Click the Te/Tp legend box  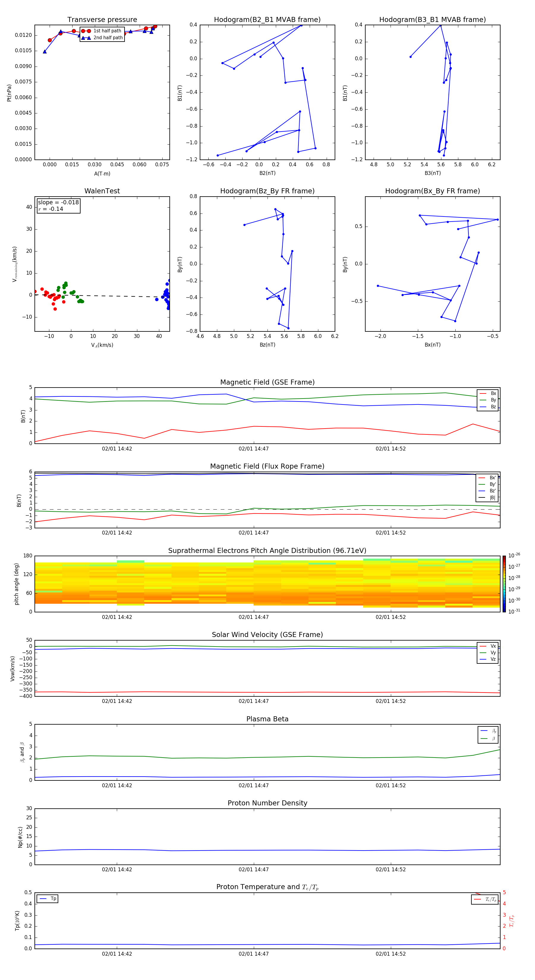pos(484,900)
